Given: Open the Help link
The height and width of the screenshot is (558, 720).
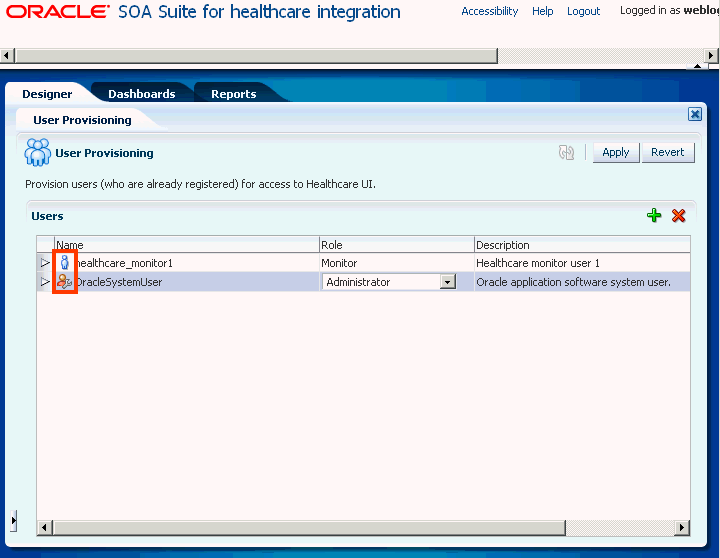Looking at the screenshot, I should pyautogui.click(x=543, y=11).
